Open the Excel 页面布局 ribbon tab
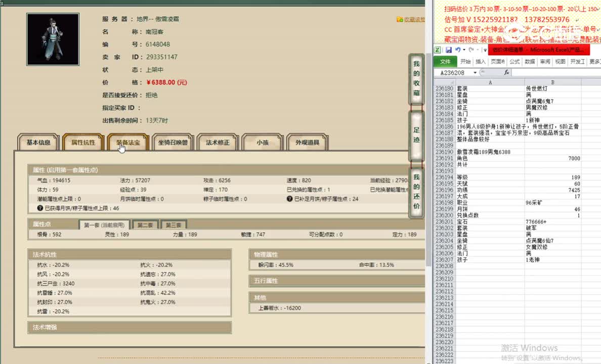This screenshot has width=601, height=364. tap(497, 61)
